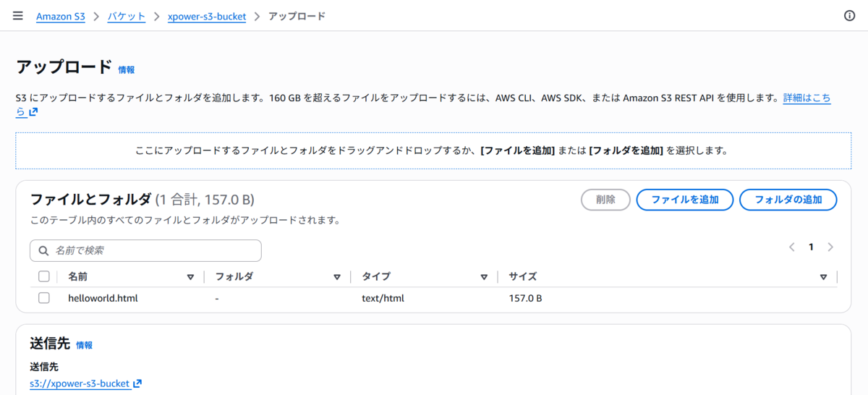Viewport: 868px width, 395px height.
Task: Go to previous page arrow in pagination
Action: pyautogui.click(x=792, y=247)
